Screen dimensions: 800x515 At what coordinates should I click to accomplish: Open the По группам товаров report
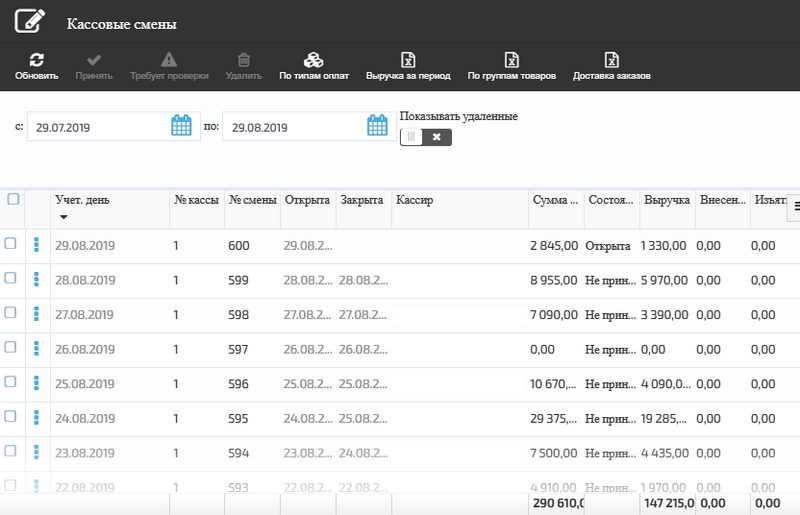511,60
